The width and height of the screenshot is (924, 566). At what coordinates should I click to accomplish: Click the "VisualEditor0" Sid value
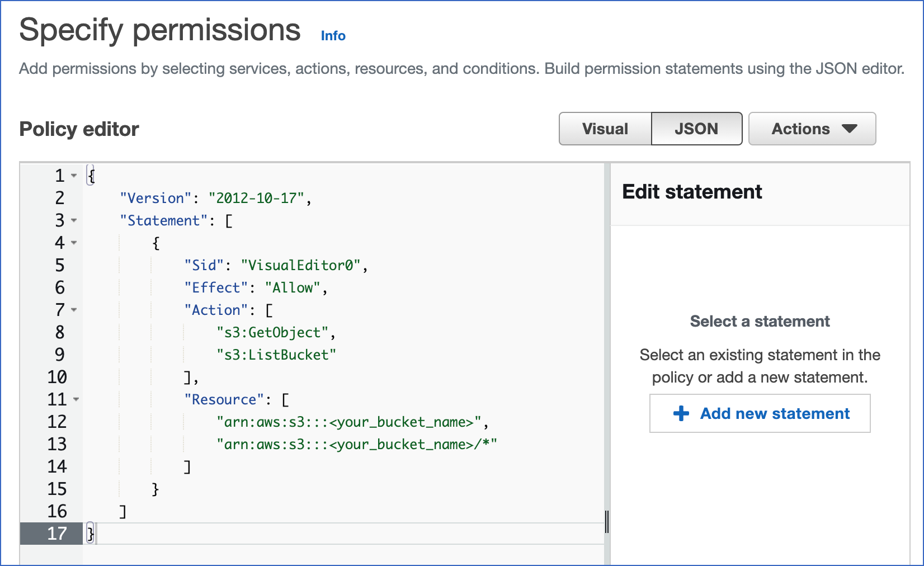301,265
